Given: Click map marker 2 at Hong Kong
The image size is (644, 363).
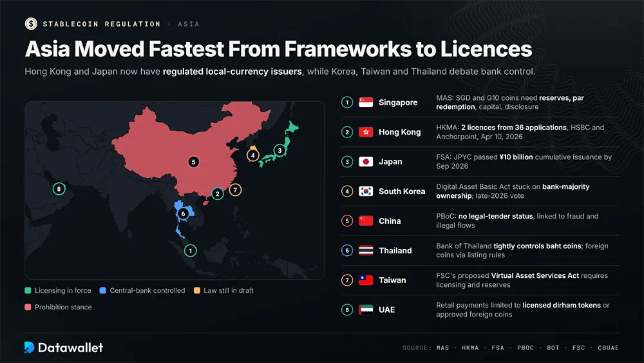Looking at the screenshot, I should pyautogui.click(x=218, y=193).
